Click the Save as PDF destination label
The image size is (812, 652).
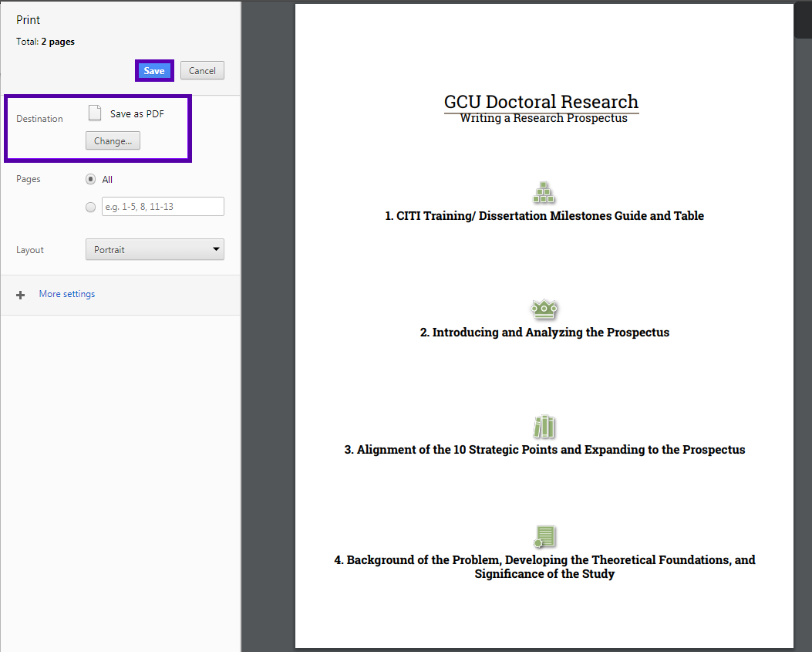pyautogui.click(x=137, y=114)
